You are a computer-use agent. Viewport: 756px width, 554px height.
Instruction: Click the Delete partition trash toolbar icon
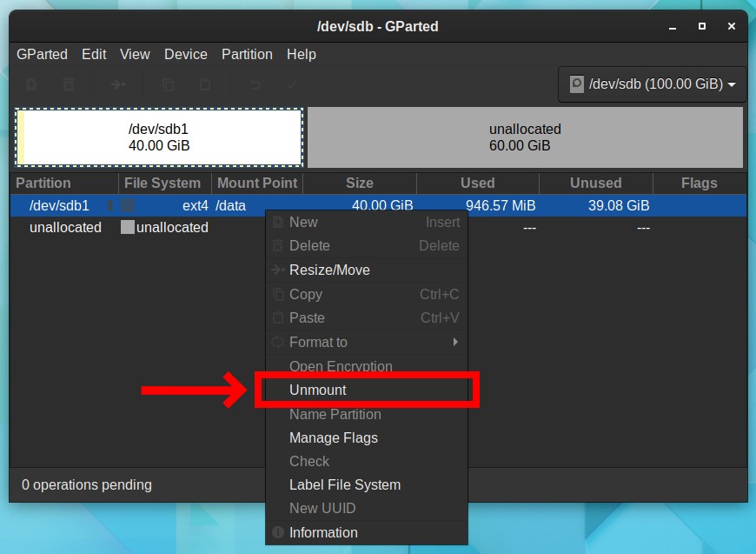69,85
